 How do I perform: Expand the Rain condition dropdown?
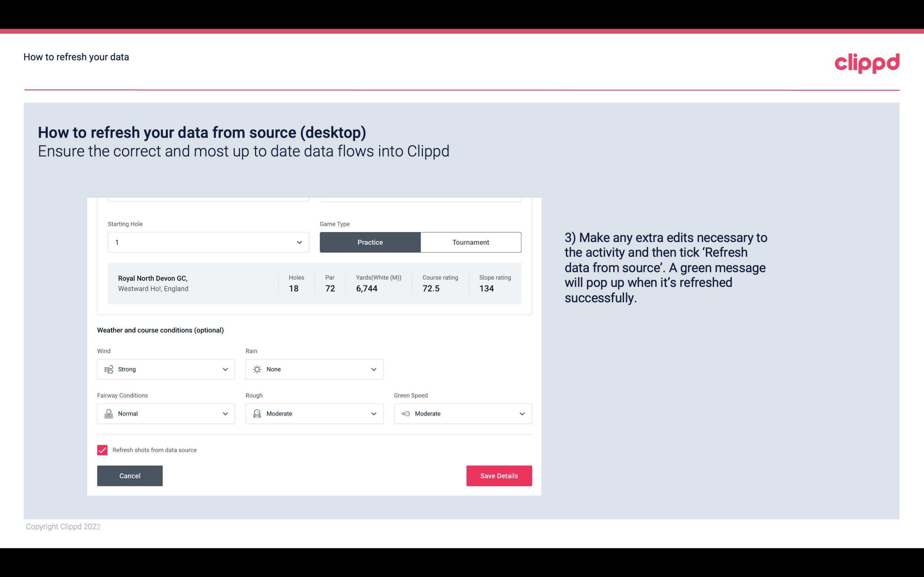click(x=373, y=369)
